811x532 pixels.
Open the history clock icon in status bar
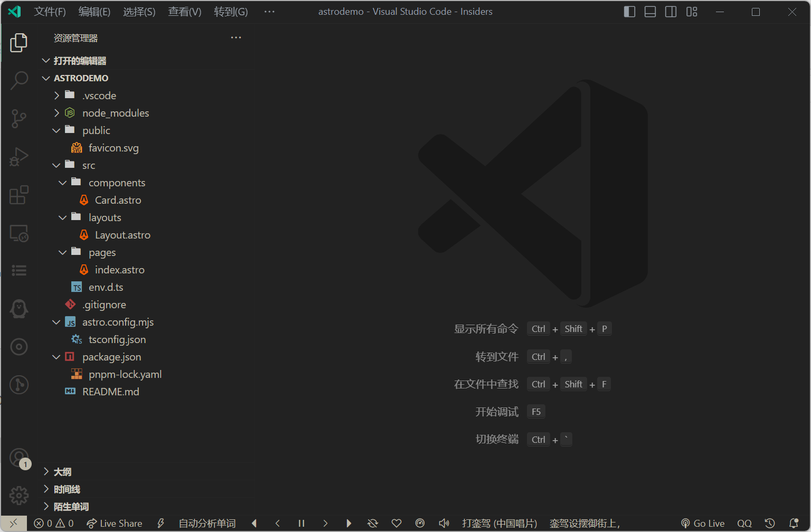pos(770,523)
